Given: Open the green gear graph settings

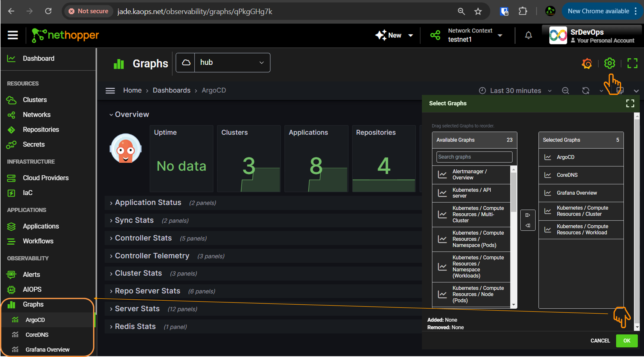Looking at the screenshot, I should coord(609,63).
